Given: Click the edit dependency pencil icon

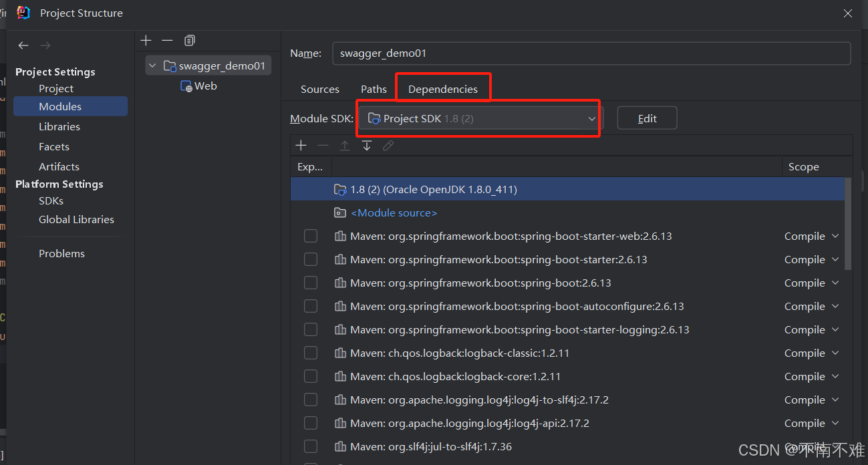Looking at the screenshot, I should click(x=388, y=146).
